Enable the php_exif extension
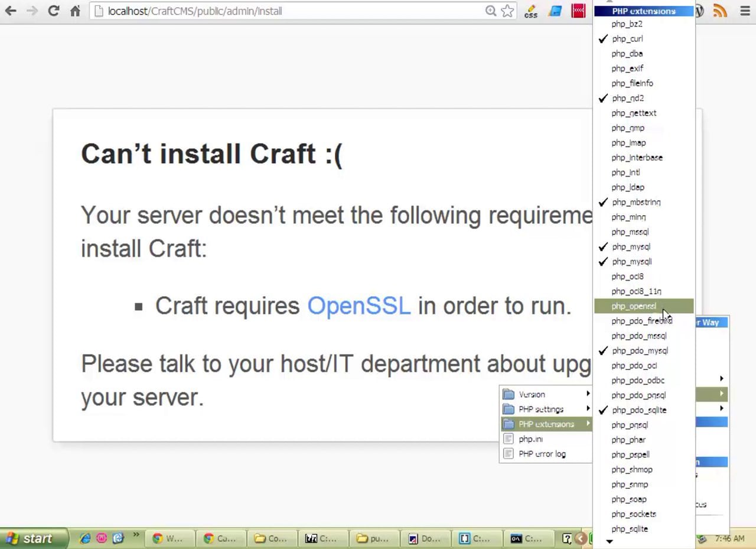This screenshot has width=756, height=549. coord(644,68)
